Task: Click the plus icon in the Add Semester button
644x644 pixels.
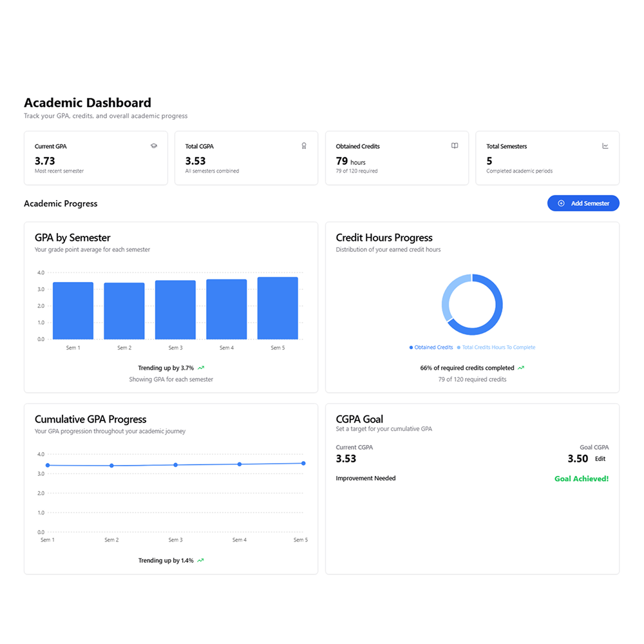Action: [x=563, y=203]
